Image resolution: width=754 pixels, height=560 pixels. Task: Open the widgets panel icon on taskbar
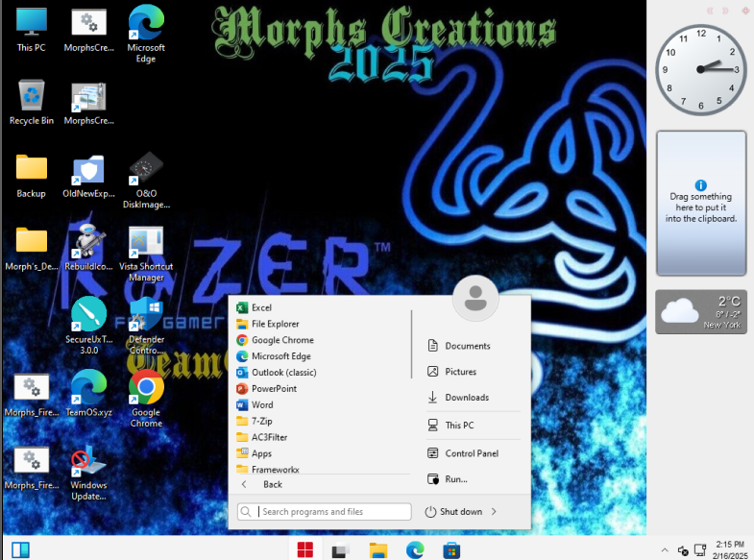click(x=21, y=549)
